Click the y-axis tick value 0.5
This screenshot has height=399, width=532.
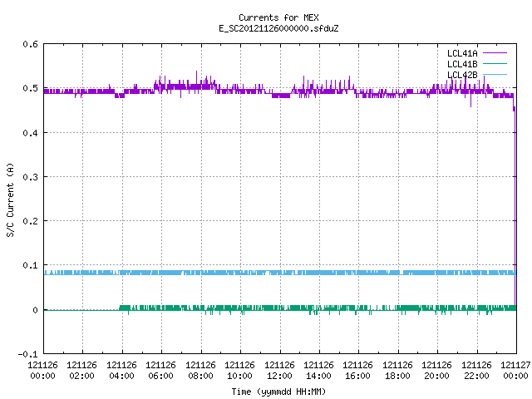[x=30, y=88]
